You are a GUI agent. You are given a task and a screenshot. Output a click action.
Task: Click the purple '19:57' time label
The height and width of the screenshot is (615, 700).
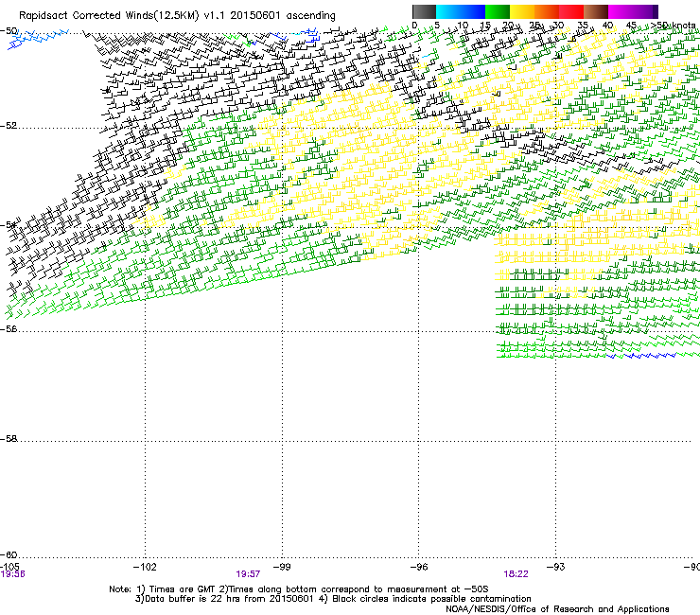click(248, 574)
